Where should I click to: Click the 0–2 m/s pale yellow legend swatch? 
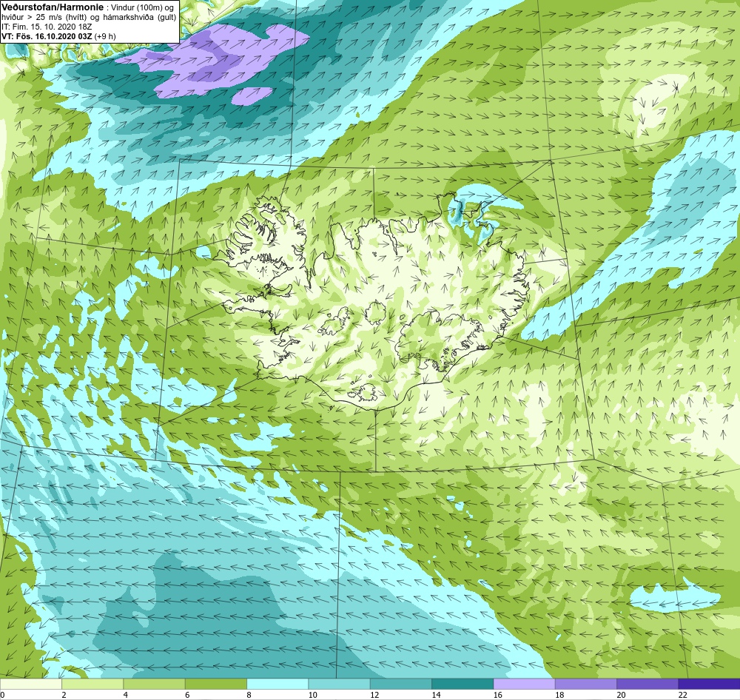point(30,684)
